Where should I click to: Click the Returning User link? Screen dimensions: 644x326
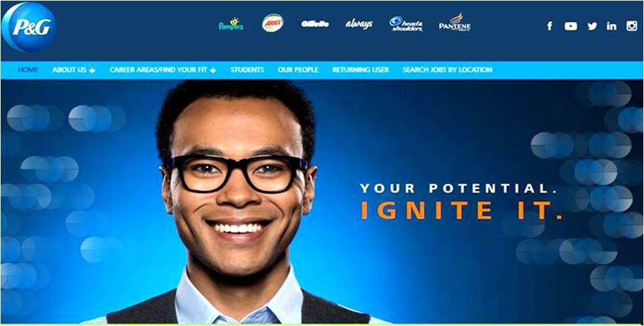click(360, 70)
